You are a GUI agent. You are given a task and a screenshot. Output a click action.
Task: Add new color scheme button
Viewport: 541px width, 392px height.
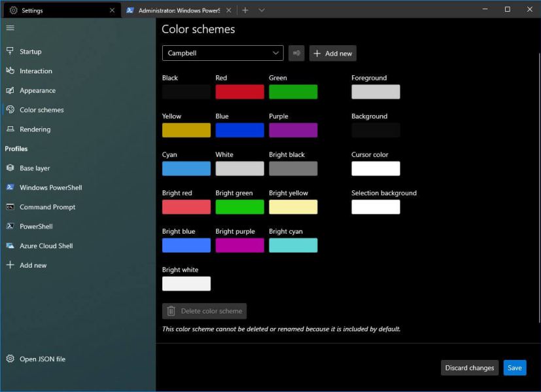pos(332,53)
